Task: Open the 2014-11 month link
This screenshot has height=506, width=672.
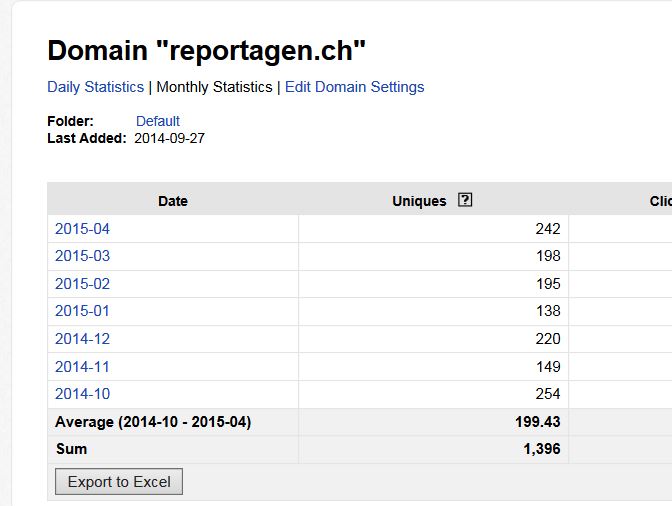Action: click(82, 367)
